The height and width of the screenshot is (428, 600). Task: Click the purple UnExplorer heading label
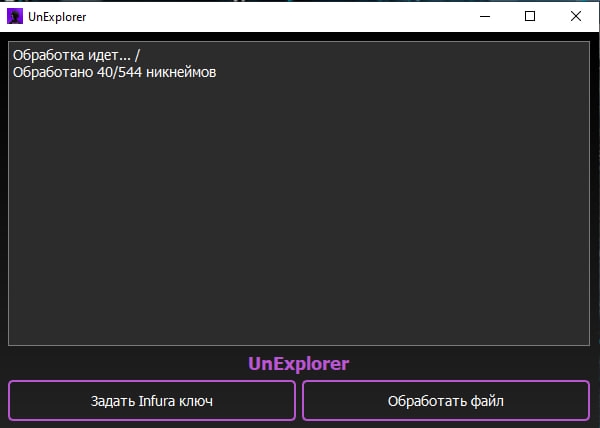pyautogui.click(x=298, y=364)
